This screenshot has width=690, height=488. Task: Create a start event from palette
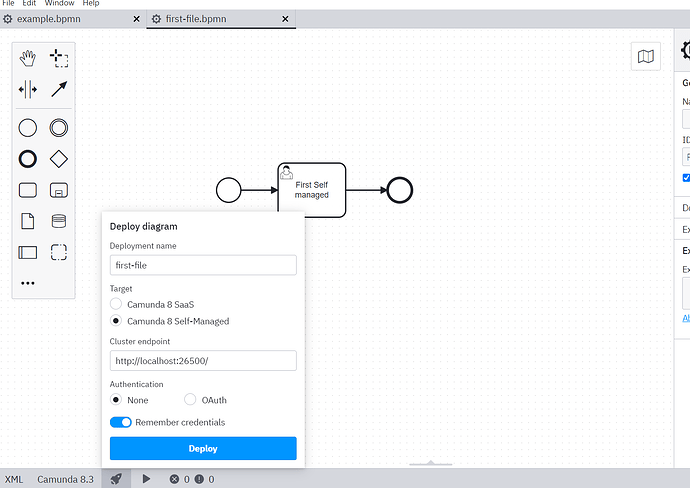(x=28, y=128)
